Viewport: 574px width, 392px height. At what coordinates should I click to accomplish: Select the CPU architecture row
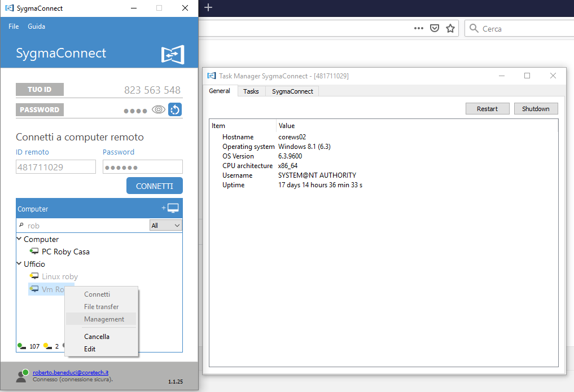(x=384, y=166)
